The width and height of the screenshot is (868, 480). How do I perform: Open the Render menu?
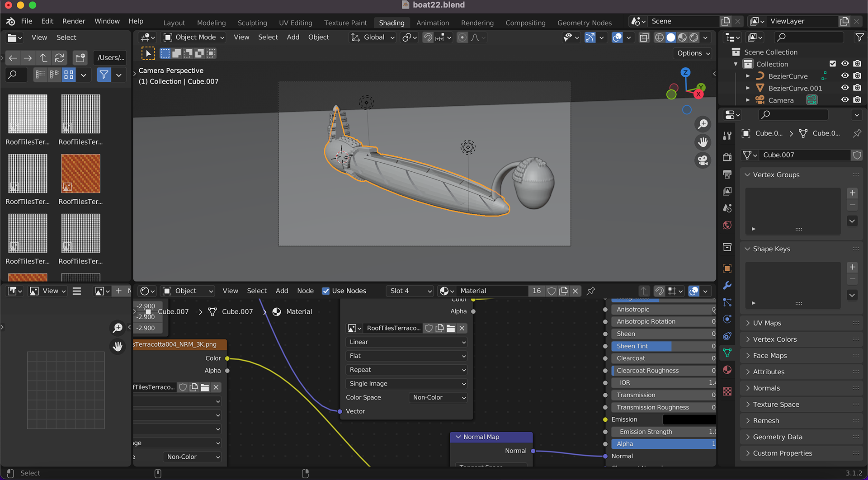[x=74, y=21]
